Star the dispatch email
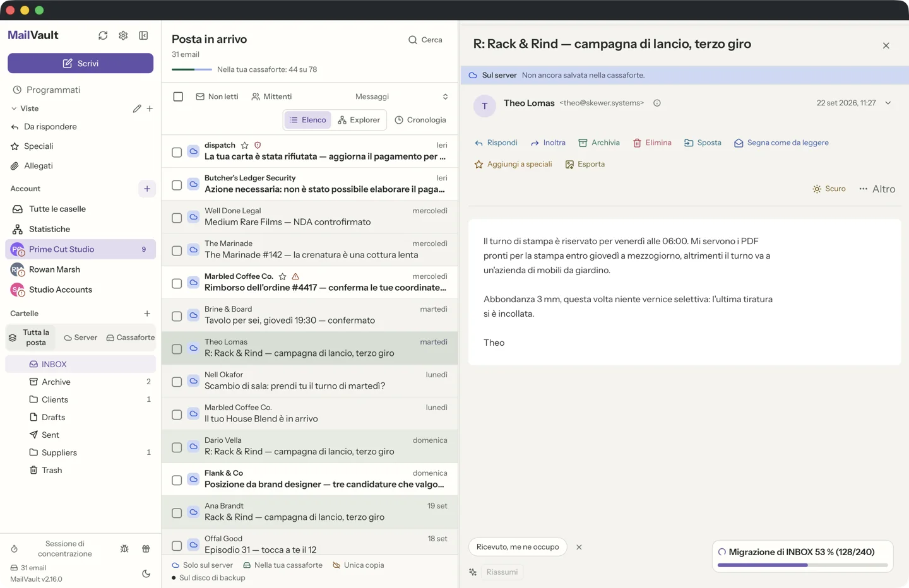The image size is (909, 588). click(245, 145)
